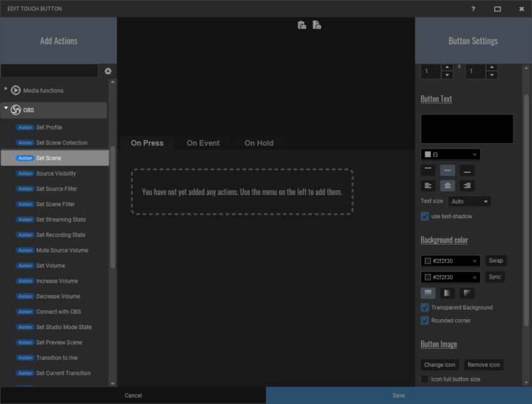
Task: Decrease second button size spinner
Action: coord(492,75)
